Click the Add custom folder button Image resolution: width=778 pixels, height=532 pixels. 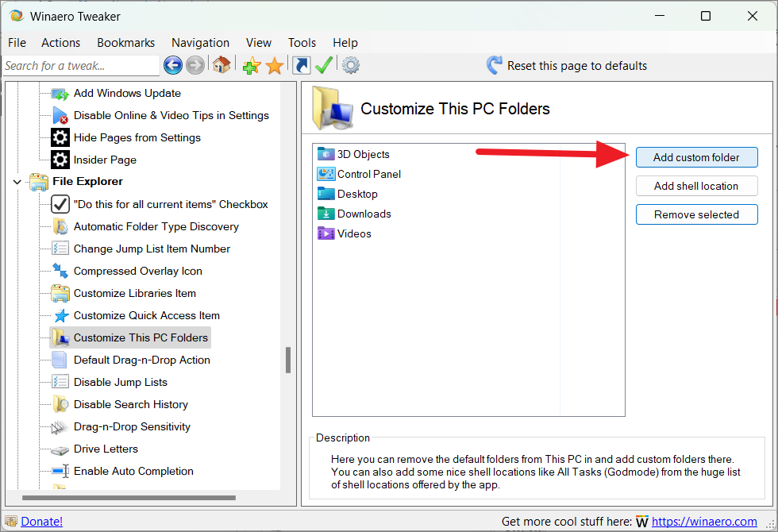click(x=697, y=157)
